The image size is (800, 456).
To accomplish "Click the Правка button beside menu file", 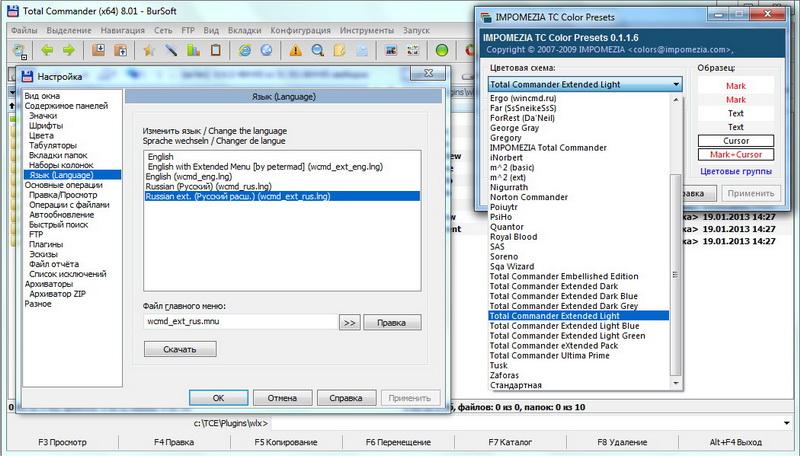I will point(392,322).
